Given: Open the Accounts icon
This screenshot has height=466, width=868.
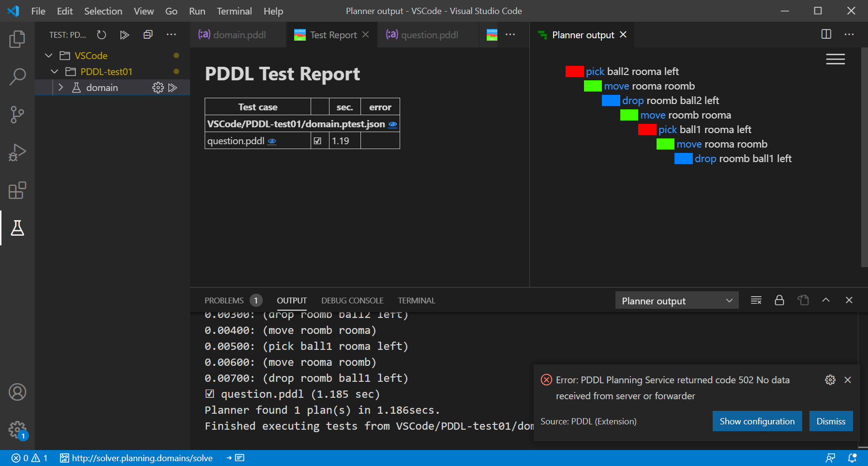Looking at the screenshot, I should pyautogui.click(x=17, y=392).
